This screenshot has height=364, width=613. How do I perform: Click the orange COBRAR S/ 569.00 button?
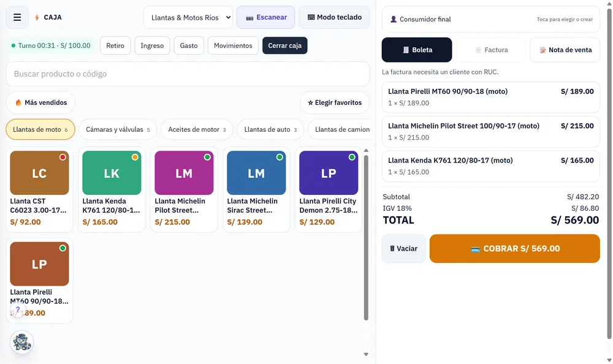point(514,249)
